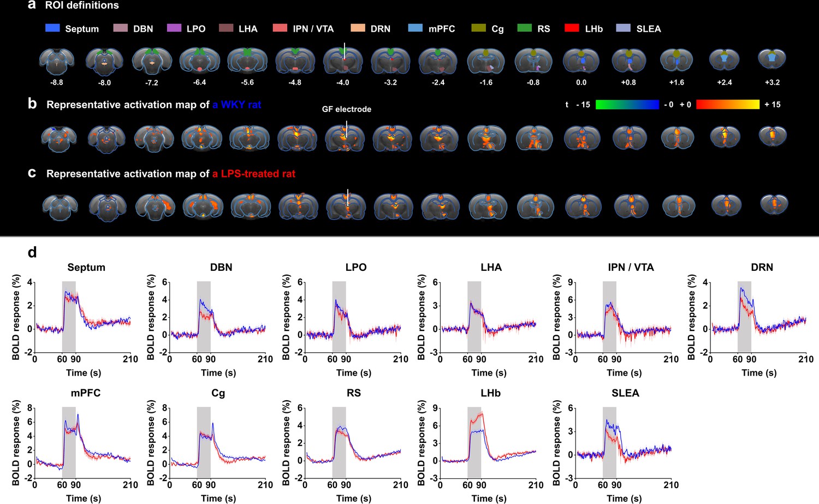
Task: Select ROI brain slice labeled -7.2
Action: pos(152,60)
